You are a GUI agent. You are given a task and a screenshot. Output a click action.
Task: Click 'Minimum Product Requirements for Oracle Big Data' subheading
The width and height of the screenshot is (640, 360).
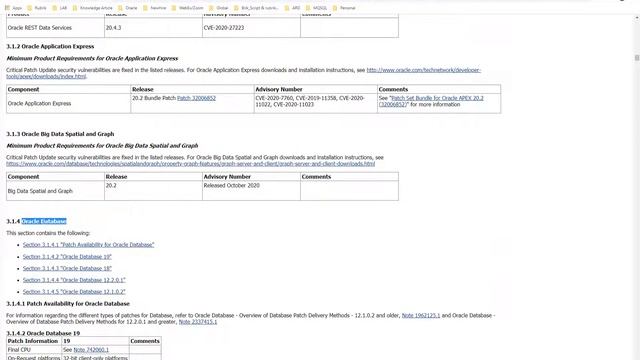(102, 146)
